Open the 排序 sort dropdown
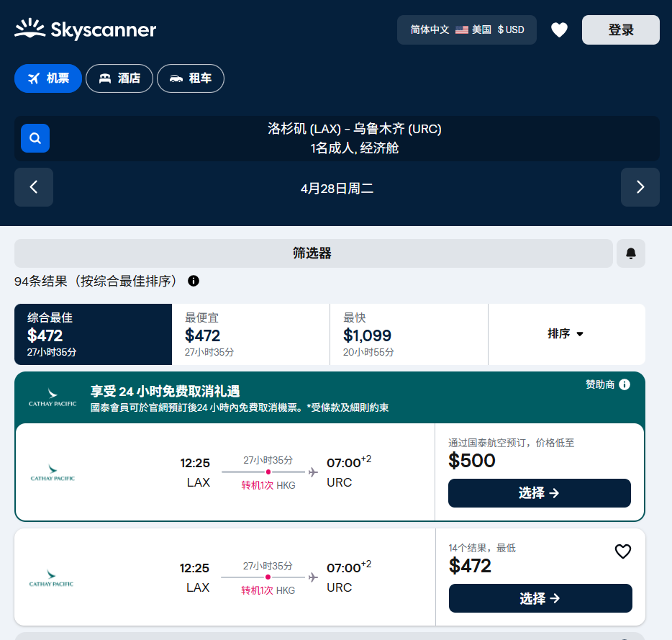The height and width of the screenshot is (640, 672). 566,334
